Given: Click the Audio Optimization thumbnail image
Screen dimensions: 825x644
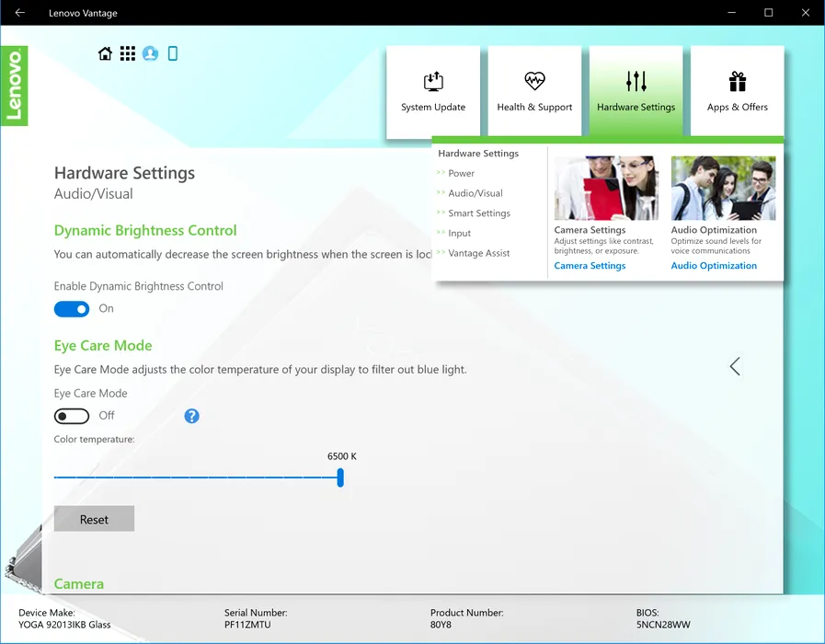Looking at the screenshot, I should coord(723,188).
